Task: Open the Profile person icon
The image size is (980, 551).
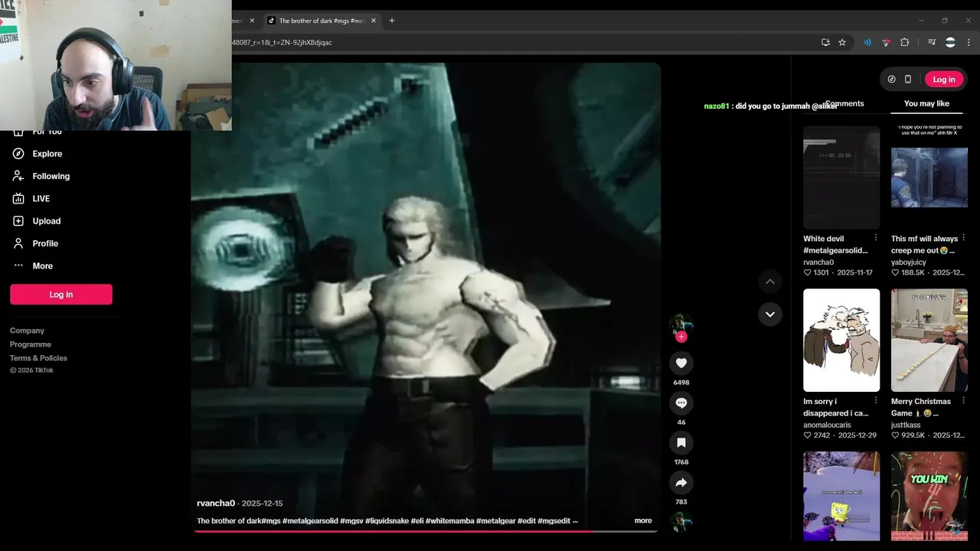Action: tap(18, 243)
